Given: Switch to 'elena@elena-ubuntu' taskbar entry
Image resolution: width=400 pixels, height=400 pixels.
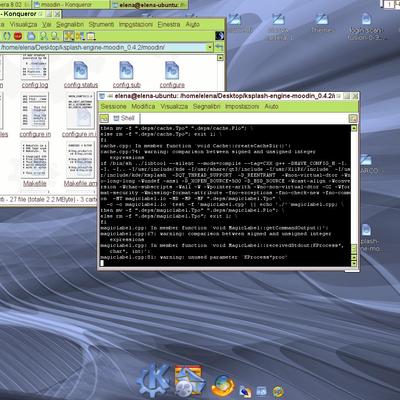Looking at the screenshot, I should [149, 4].
